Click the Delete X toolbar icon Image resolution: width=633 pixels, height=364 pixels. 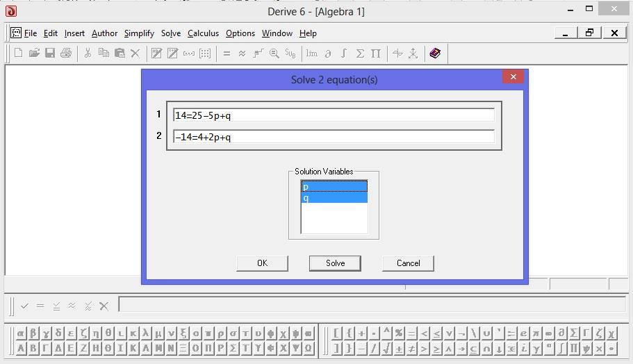pos(135,53)
